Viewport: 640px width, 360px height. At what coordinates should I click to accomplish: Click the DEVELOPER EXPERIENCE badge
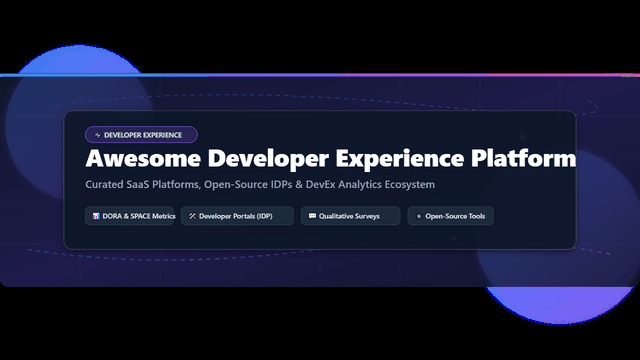pos(141,135)
